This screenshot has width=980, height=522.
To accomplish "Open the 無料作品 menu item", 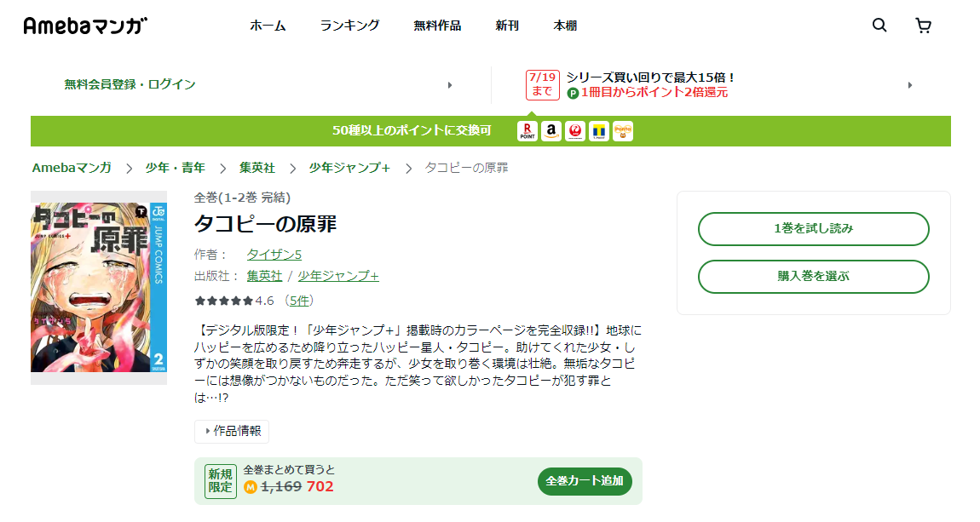I will point(437,26).
